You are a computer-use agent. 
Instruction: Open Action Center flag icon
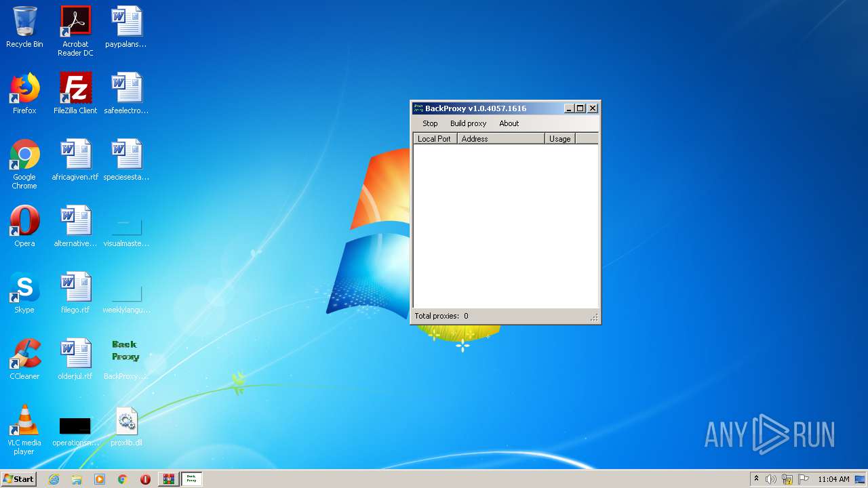point(804,479)
